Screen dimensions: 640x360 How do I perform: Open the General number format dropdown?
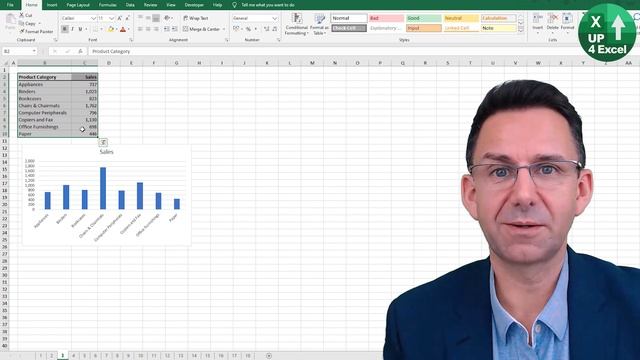tap(275, 18)
